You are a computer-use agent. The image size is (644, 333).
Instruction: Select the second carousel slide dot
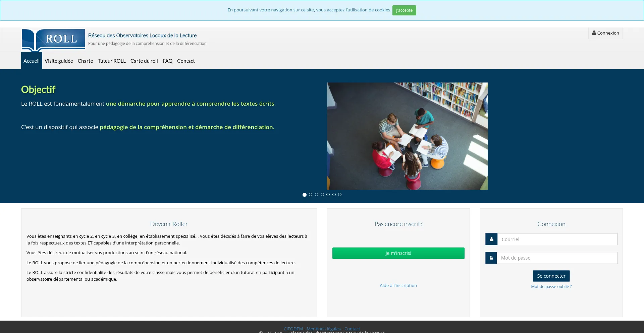(311, 195)
